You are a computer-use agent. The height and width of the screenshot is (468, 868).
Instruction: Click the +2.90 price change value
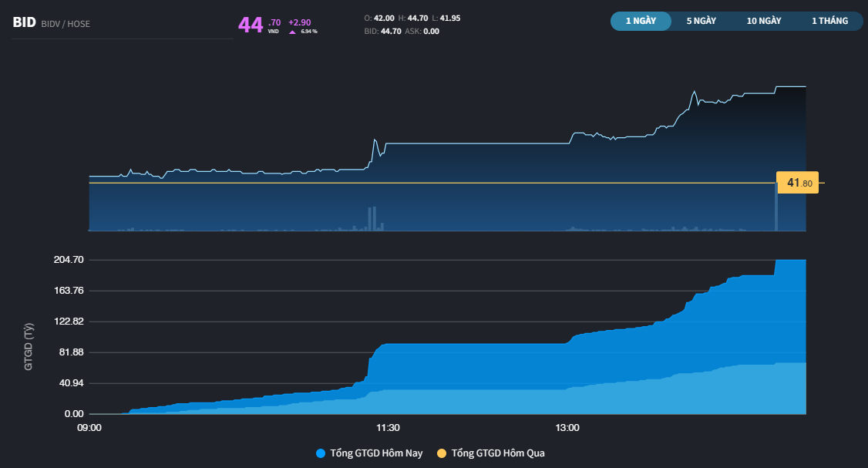point(299,22)
